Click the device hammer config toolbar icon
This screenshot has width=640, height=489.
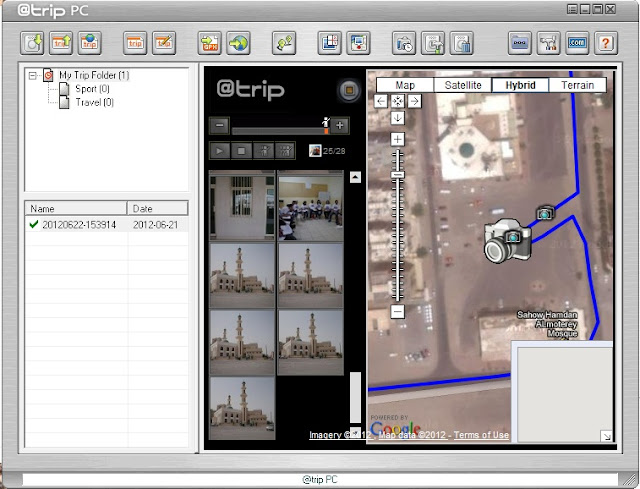click(x=433, y=43)
